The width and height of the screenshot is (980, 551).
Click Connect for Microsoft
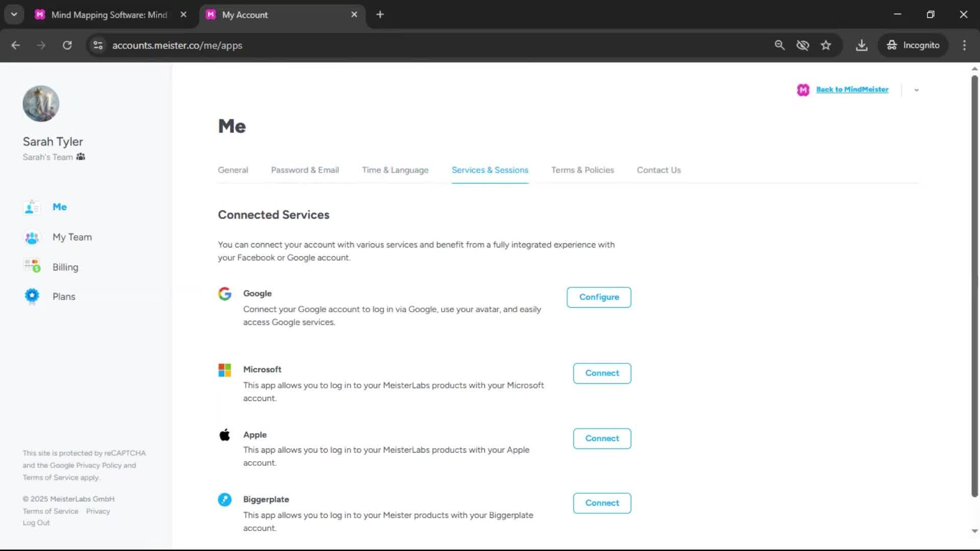(602, 373)
